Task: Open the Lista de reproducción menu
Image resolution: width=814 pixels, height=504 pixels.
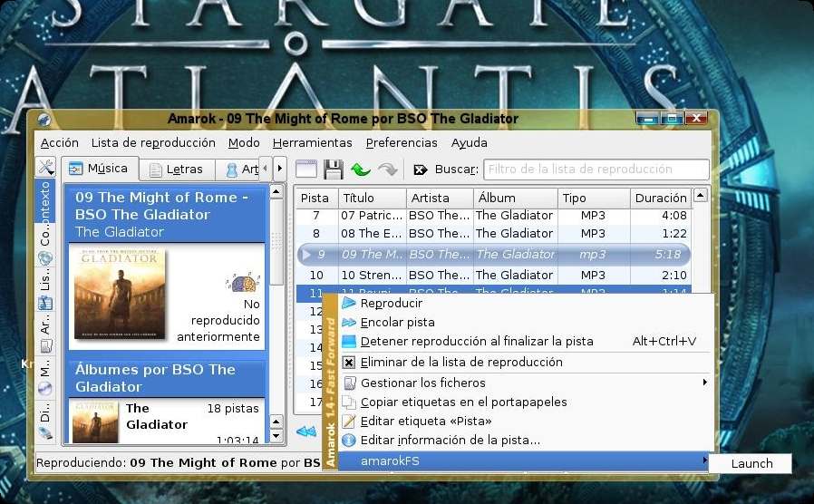Action: click(153, 142)
